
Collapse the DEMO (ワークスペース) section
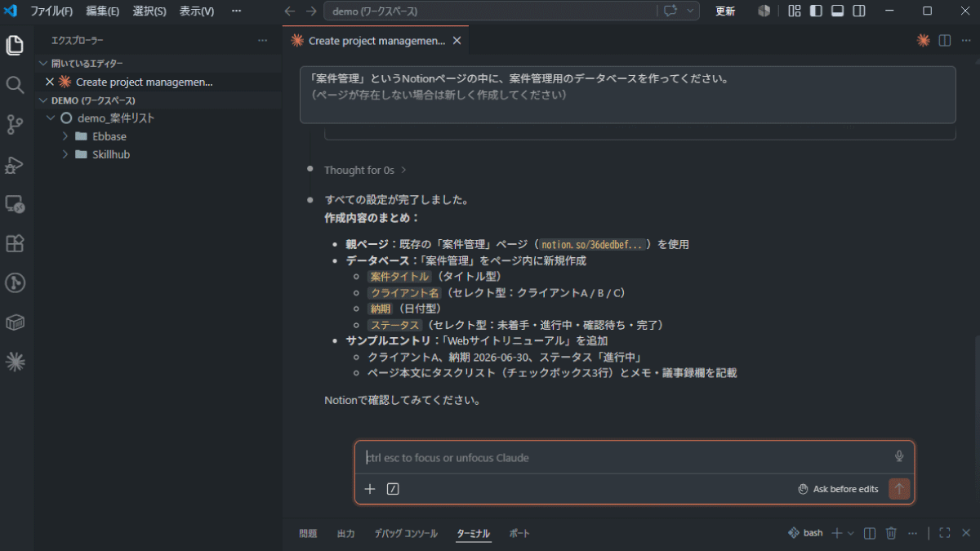coord(159,100)
